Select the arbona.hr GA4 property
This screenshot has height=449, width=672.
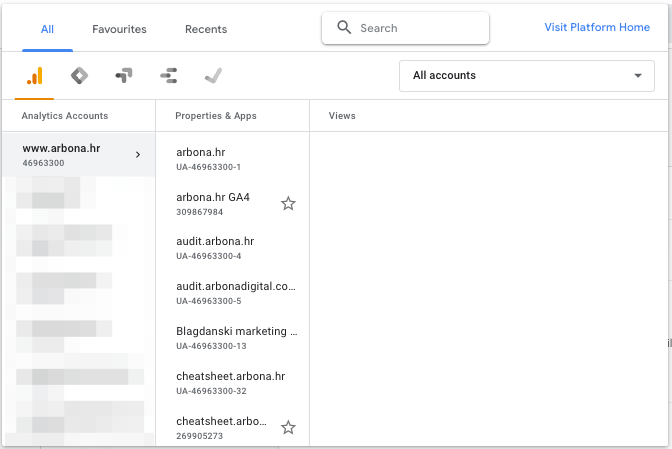[232, 204]
